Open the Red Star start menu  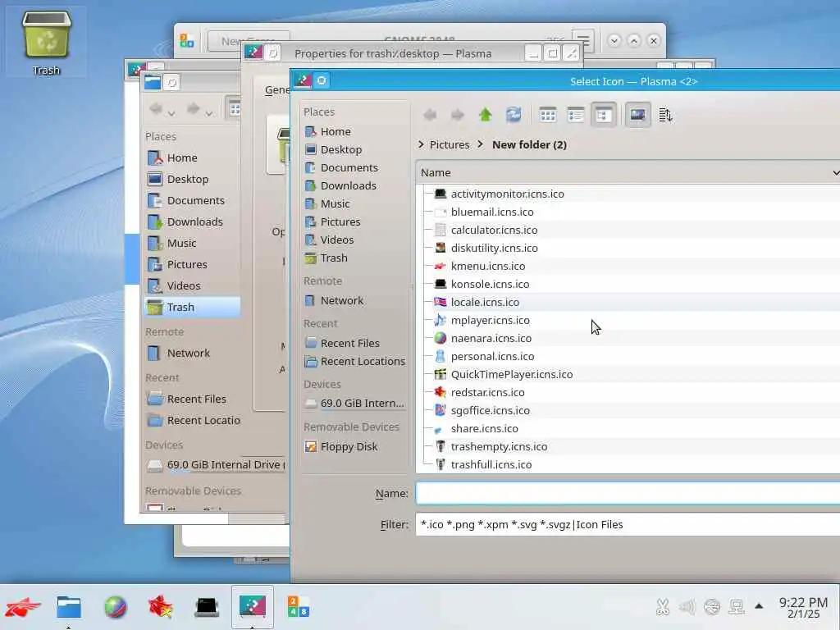(22, 607)
